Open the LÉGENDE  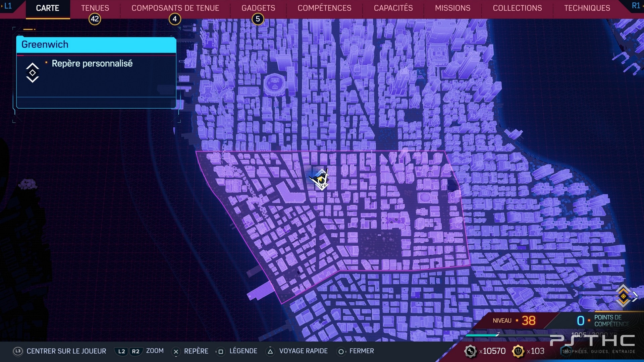pos(243,351)
